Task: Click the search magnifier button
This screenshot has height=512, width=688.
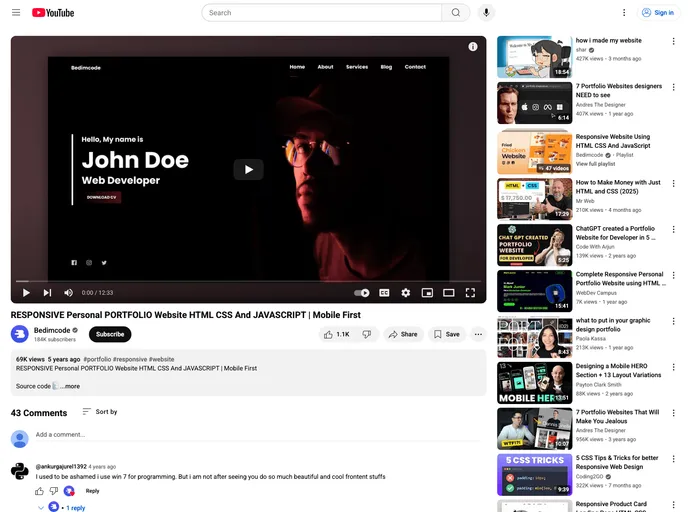Action: point(456,13)
